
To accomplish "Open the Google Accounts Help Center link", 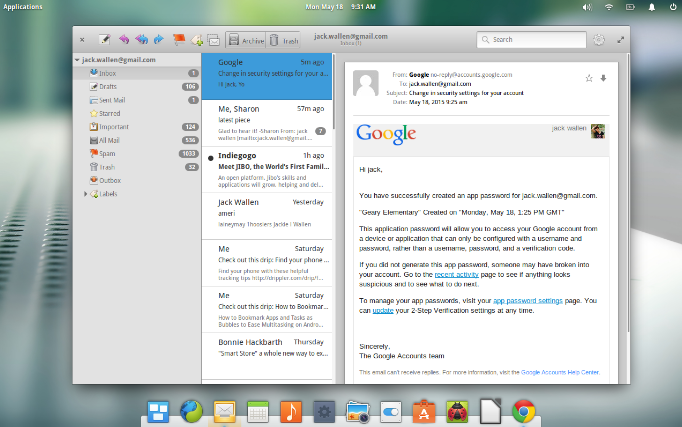I will pos(560,372).
